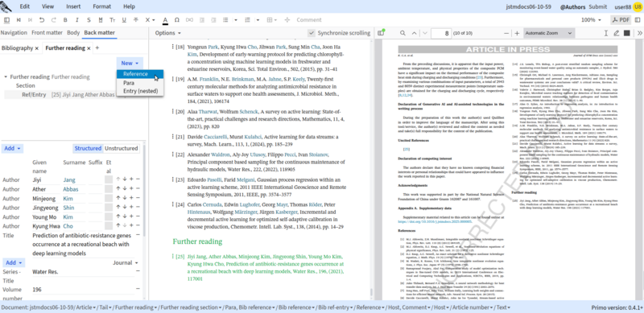This screenshot has height=313, width=644.
Task: Check the Et al box for Ather Abbas
Action: (109, 188)
